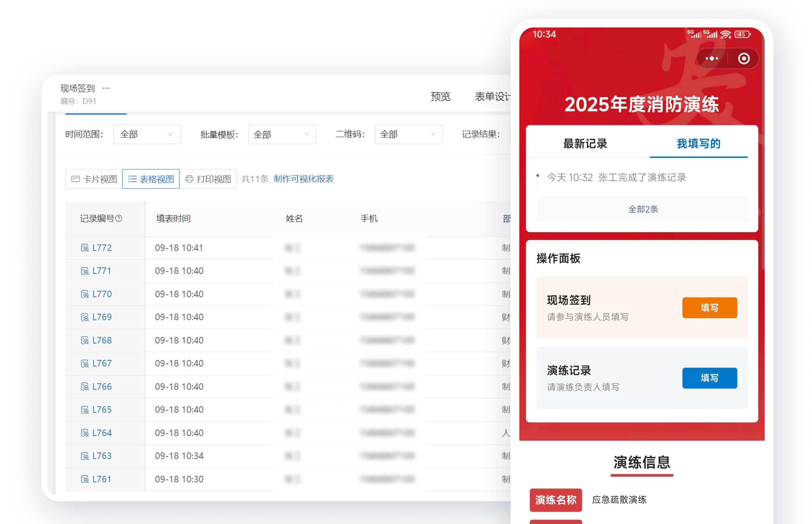Image resolution: width=812 pixels, height=524 pixels.
Task: Open record detail icon for L769
Action: tap(85, 317)
